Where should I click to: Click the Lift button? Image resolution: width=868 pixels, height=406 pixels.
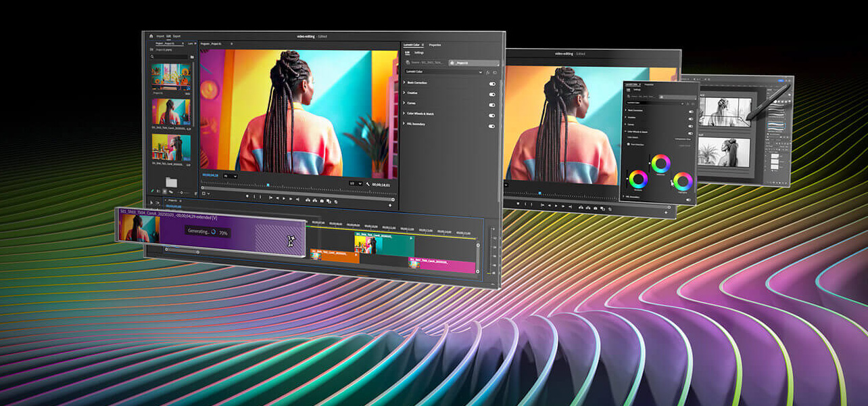click(308, 200)
